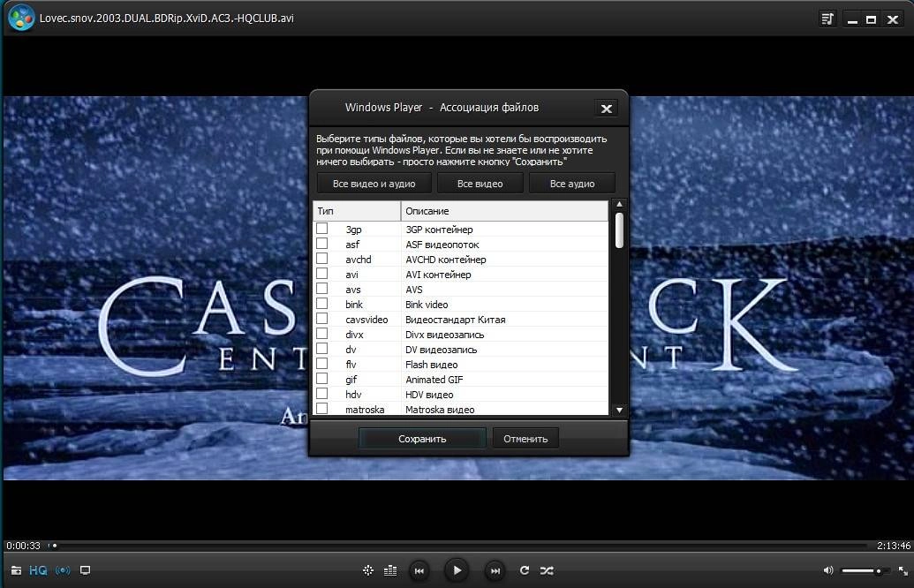
Task: Check the asf file type checkbox
Action: pyautogui.click(x=321, y=244)
